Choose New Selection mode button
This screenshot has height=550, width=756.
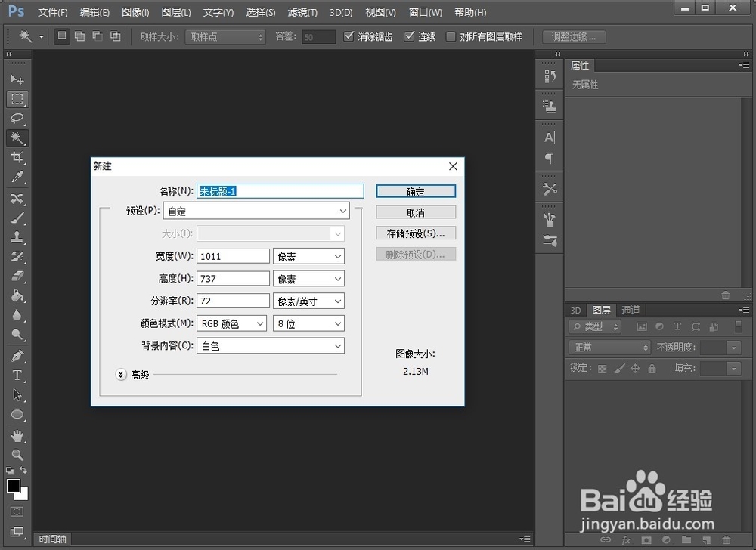point(62,36)
